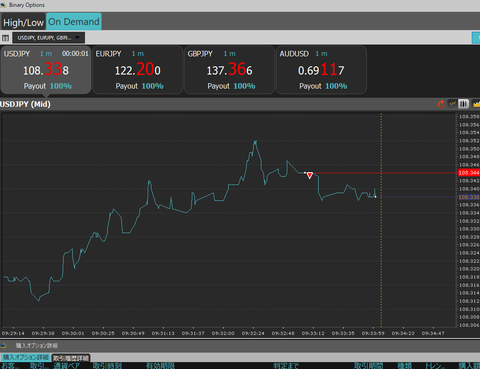Image resolution: width=480 pixels, height=369 pixels.
Task: Click the panel layout grid icon
Action: (5, 38)
